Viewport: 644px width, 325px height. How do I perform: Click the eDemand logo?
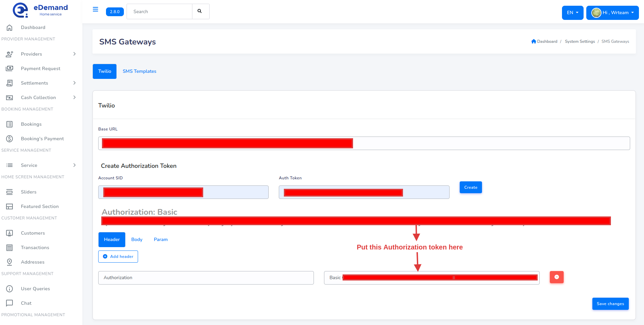41,10
